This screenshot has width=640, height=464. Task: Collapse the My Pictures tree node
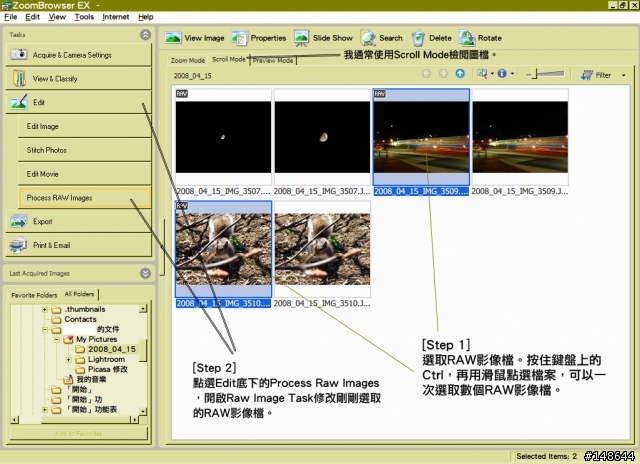57,340
